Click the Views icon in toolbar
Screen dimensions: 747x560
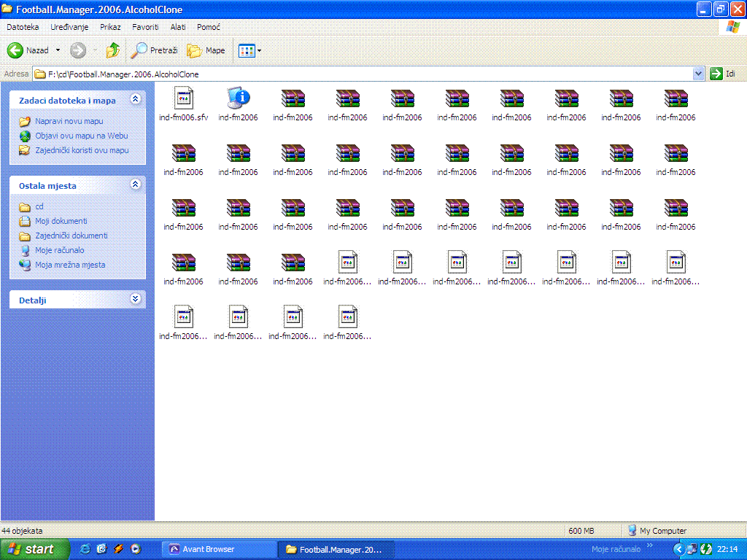(x=247, y=50)
